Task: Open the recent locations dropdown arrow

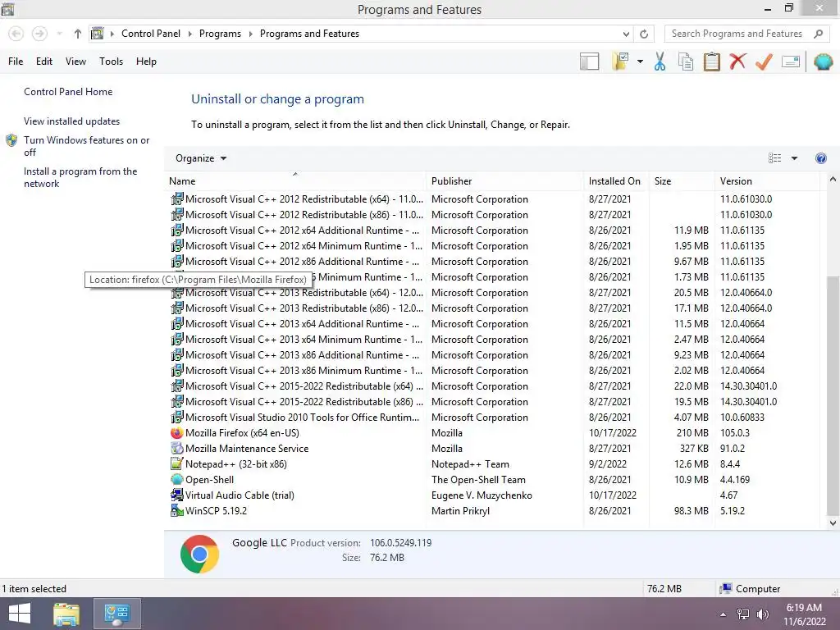Action: [x=59, y=34]
